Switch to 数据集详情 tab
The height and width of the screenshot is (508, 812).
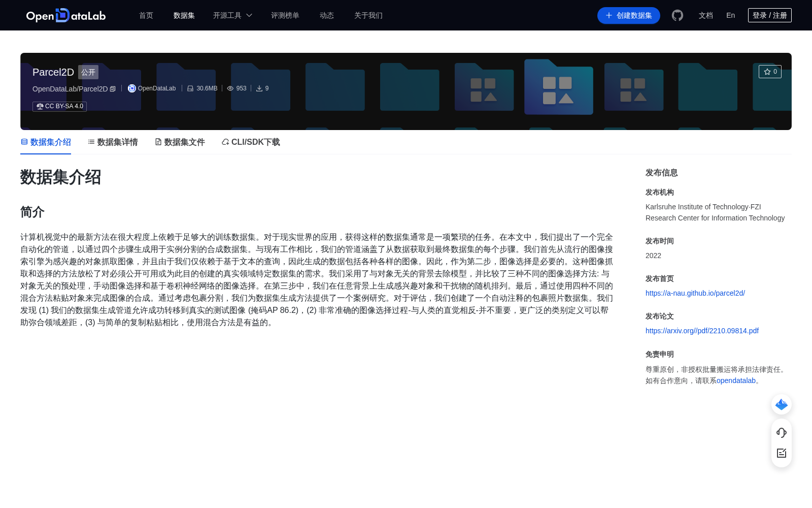113,142
